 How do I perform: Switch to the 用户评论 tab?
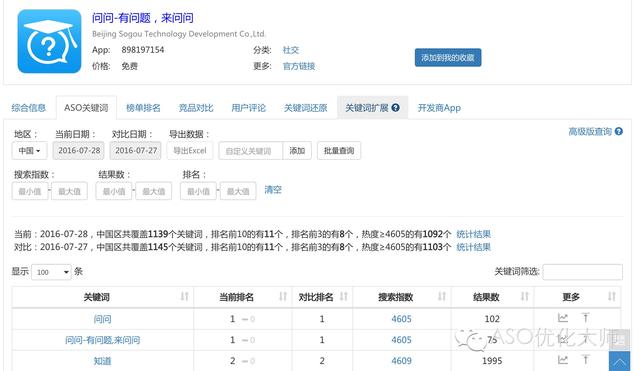pos(249,108)
